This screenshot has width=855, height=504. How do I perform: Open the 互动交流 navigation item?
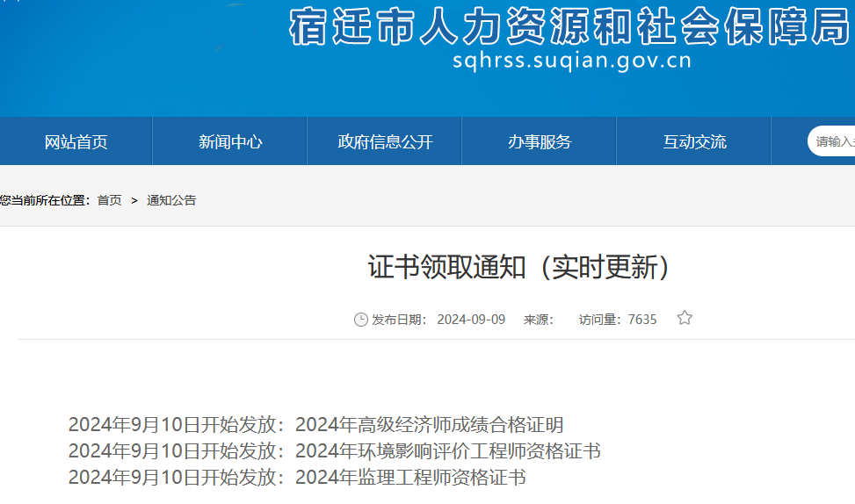click(694, 141)
